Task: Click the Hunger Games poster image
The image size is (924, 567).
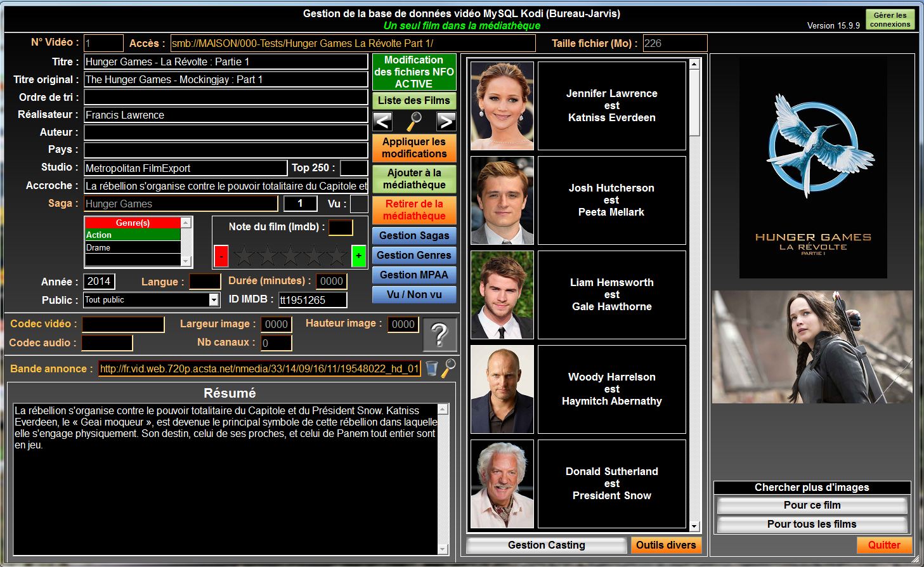Action: (813, 167)
